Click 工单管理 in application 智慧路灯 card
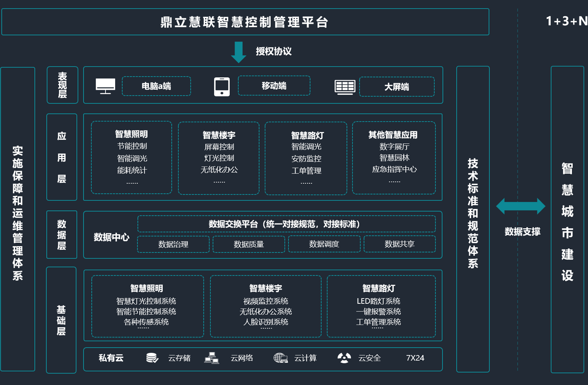The image size is (588, 385). tap(307, 171)
